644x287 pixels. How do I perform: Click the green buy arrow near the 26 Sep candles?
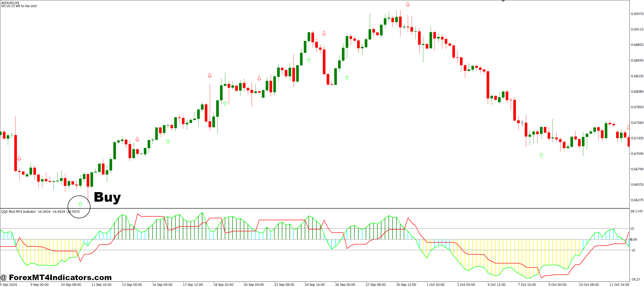(x=347, y=78)
